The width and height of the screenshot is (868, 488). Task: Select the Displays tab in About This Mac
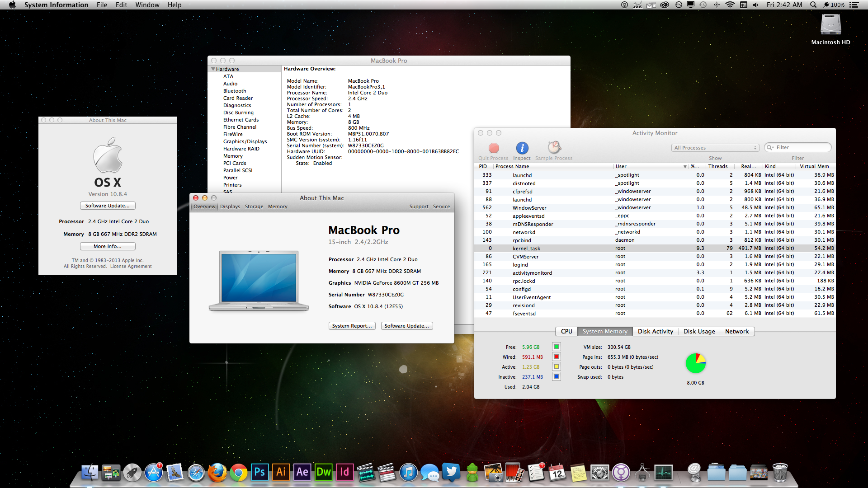point(230,206)
